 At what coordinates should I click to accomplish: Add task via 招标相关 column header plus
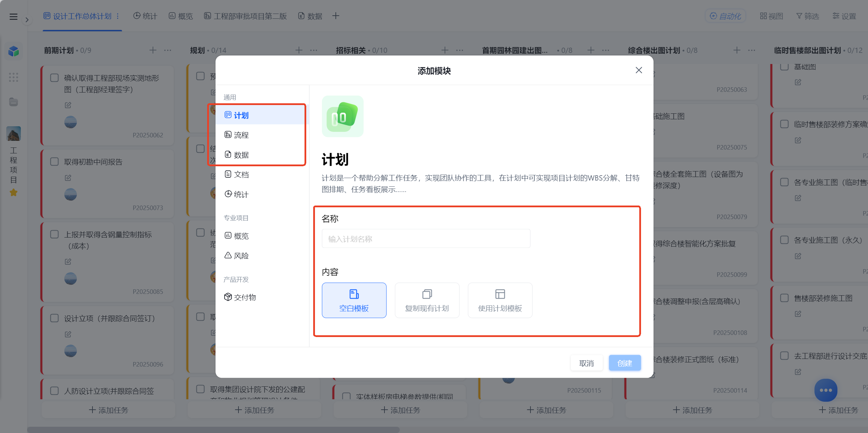(445, 50)
